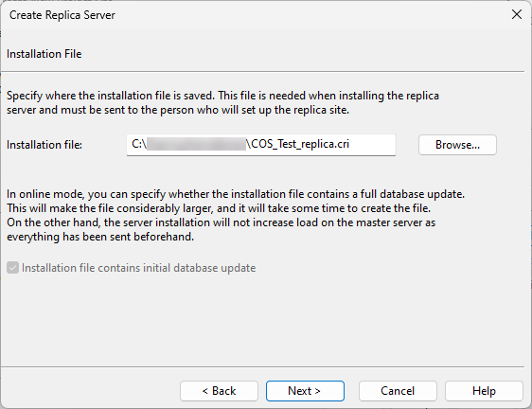This screenshot has width=532, height=409.
Task: Open the Browse... file picker
Action: click(457, 145)
